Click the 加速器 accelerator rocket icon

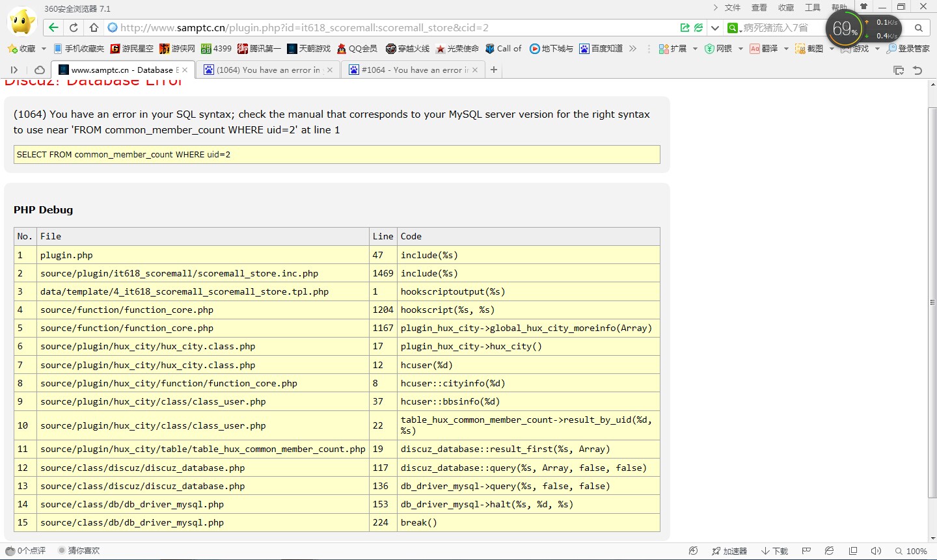[716, 551]
